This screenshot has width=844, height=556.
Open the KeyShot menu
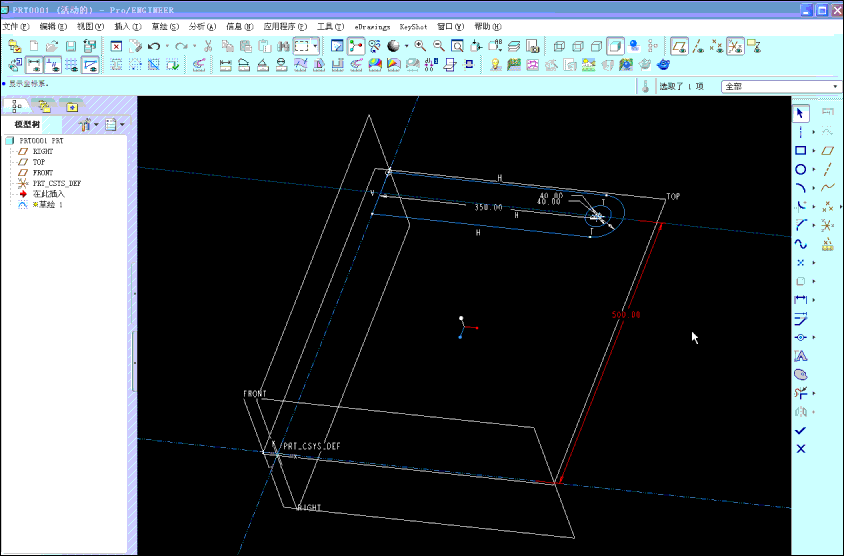(x=413, y=26)
